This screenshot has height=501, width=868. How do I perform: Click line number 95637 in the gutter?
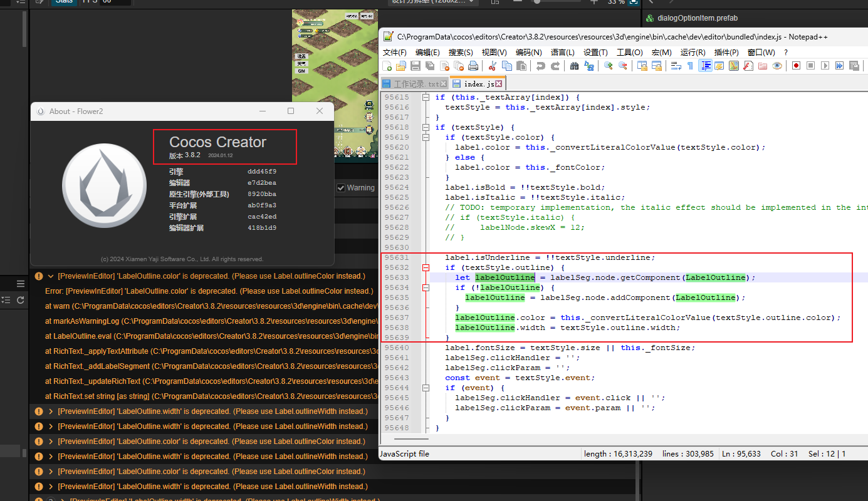click(396, 318)
